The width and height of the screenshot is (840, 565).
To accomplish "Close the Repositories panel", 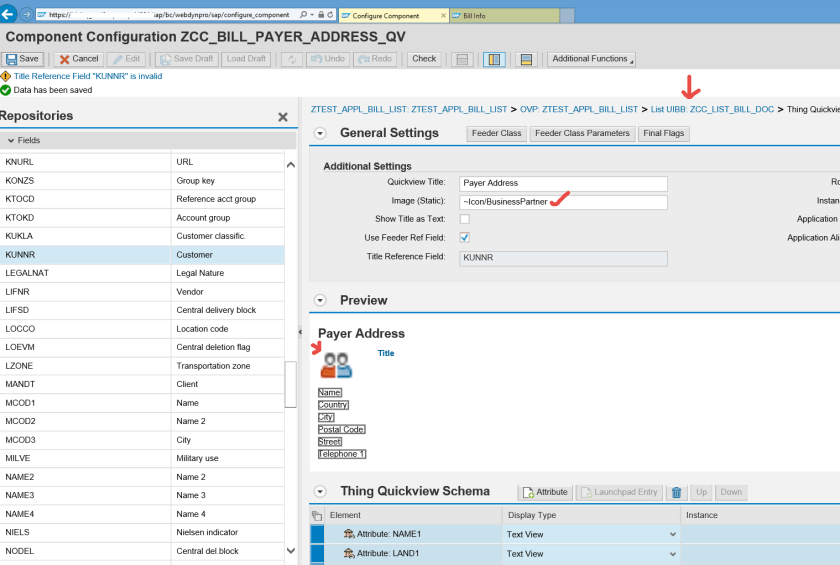I will tap(283, 117).
